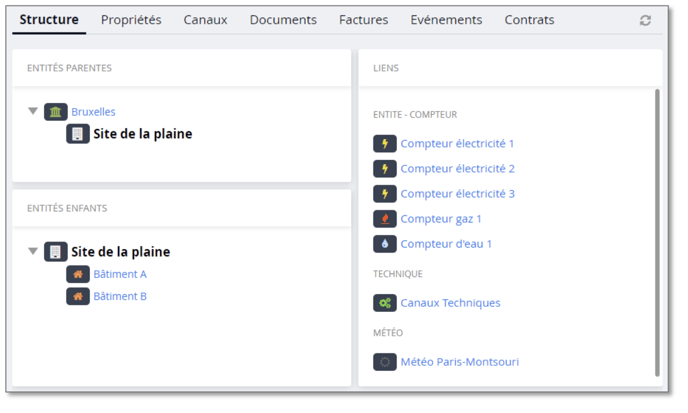Screen dimensions: 688x413
Task: Click the lightning icon for Compteur électricité 3
Action: (x=385, y=194)
